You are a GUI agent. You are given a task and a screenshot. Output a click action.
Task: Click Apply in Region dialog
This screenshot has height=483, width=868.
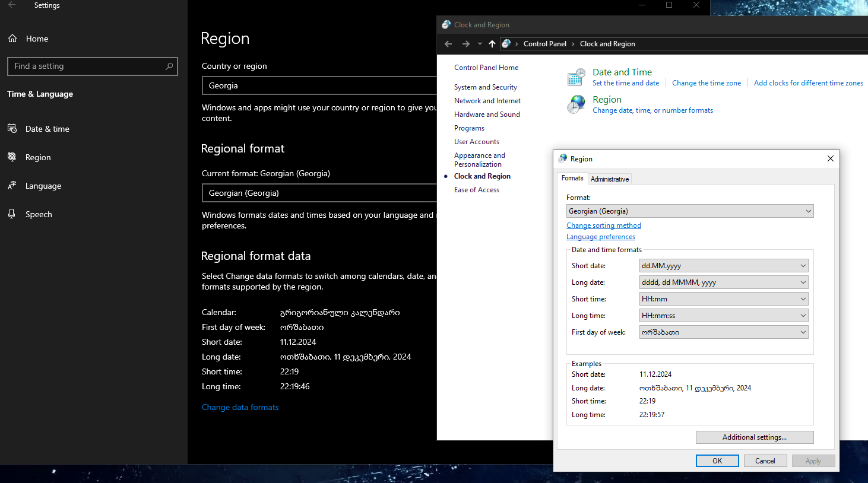click(813, 461)
